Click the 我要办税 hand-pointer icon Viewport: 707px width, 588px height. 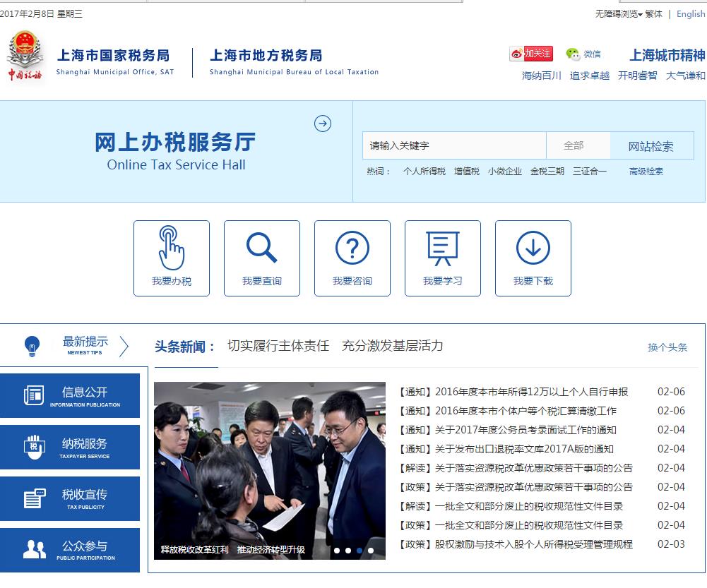(172, 247)
